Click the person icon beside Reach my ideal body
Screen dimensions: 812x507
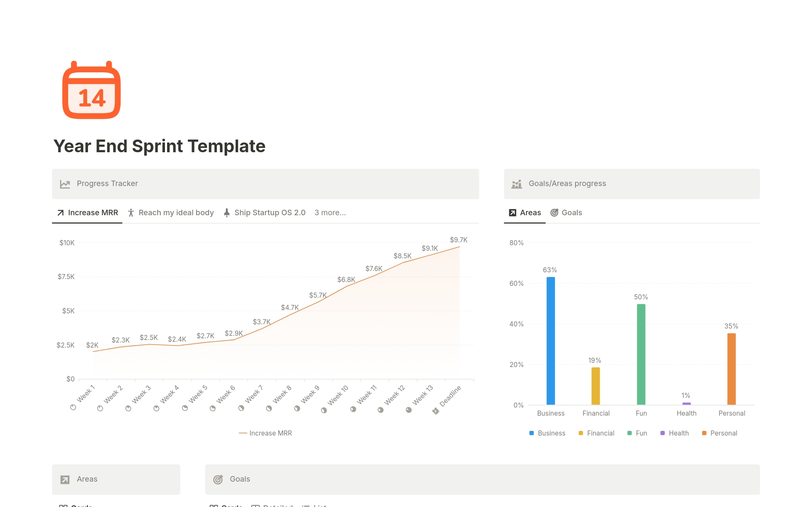[x=132, y=213]
